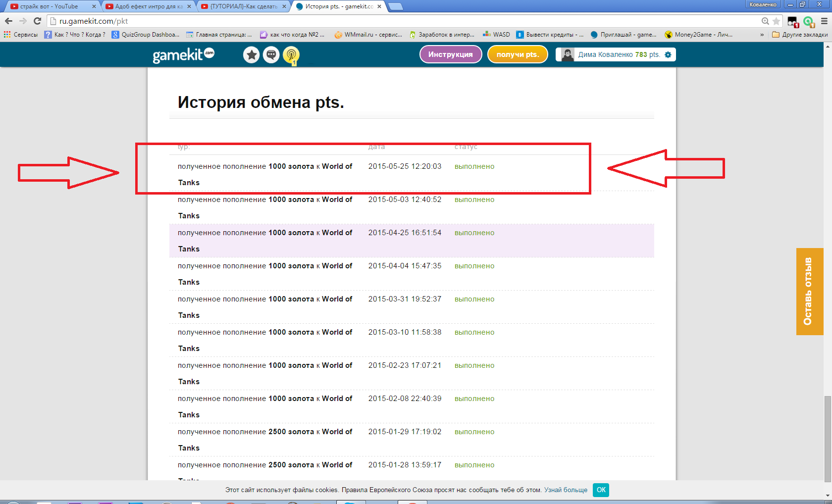Expand the hidden bookmarks chevron
This screenshot has height=504, width=832.
point(762,35)
